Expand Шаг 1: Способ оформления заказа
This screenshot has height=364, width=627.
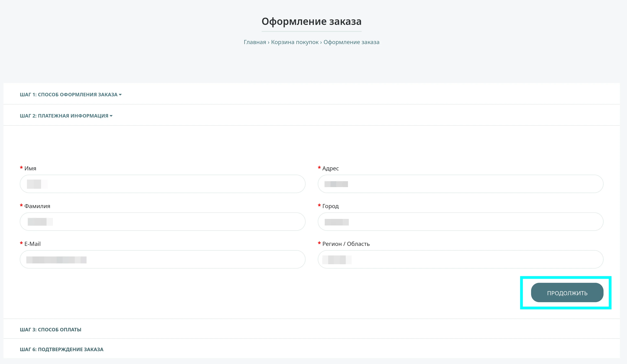(68, 94)
